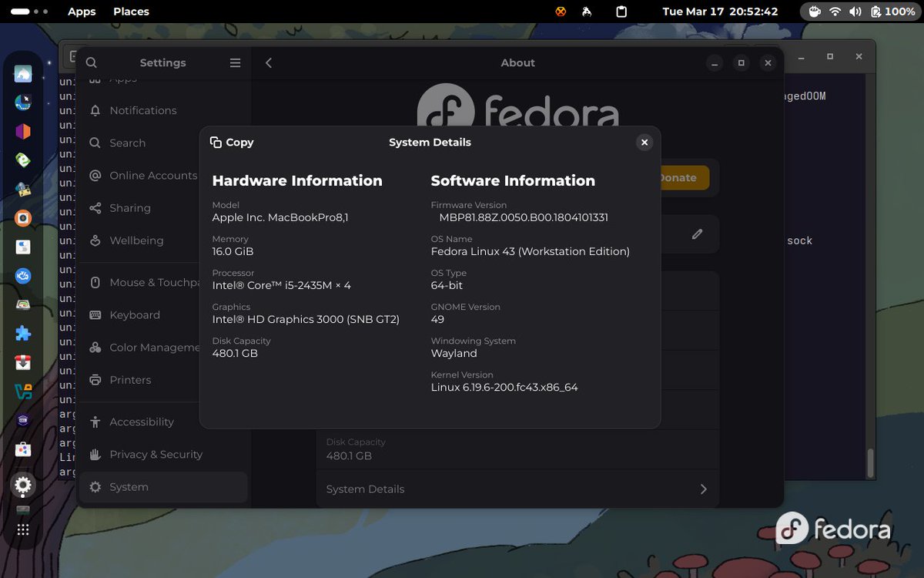Click the Notifications bell icon
This screenshot has width=924, height=578.
pos(95,111)
